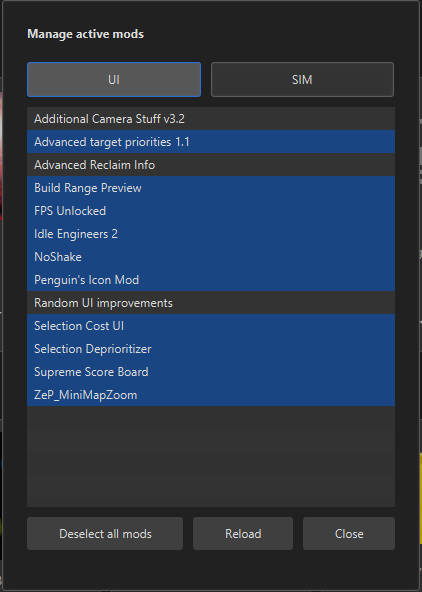Click the empty area below the mod list
The width and height of the screenshot is (422, 592).
(211, 456)
